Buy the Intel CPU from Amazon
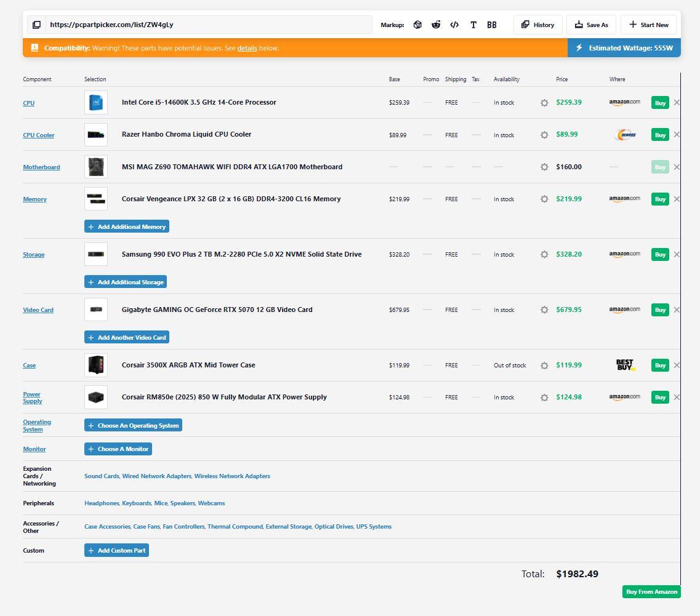Viewport: 700px width, 616px height. [660, 103]
